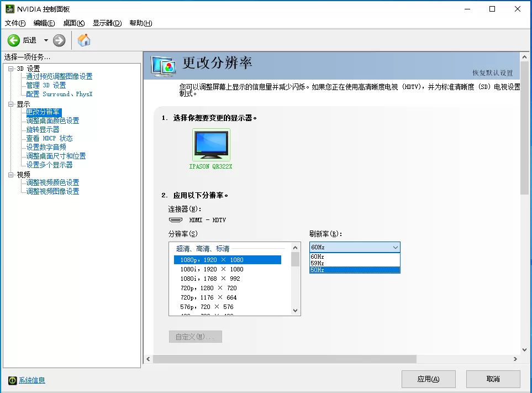Screen dimensions: 532x393
Task: Collapse the 显示 tree branch
Action: pyautogui.click(x=11, y=103)
